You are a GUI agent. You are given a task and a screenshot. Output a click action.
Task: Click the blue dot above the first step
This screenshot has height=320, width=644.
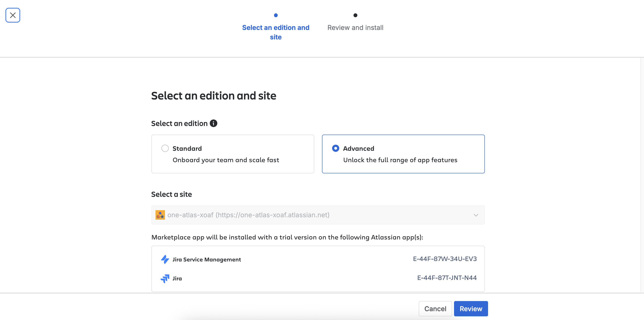pyautogui.click(x=276, y=15)
